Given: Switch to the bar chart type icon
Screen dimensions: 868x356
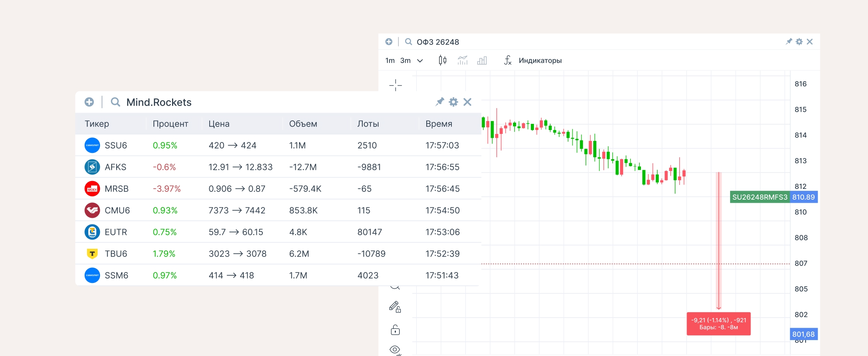Looking at the screenshot, I should [x=482, y=60].
